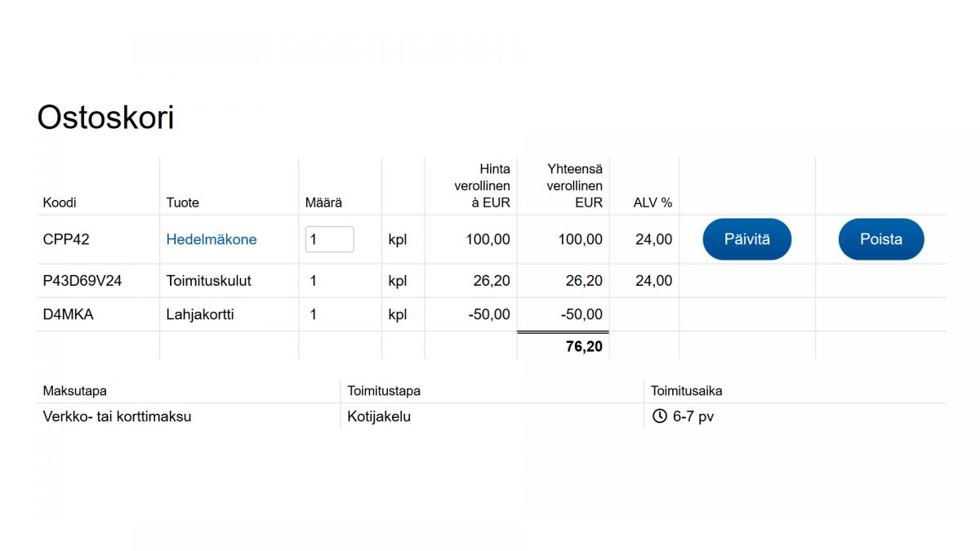Open the Hedelmäkone product link
The image size is (980, 551).
[212, 239]
